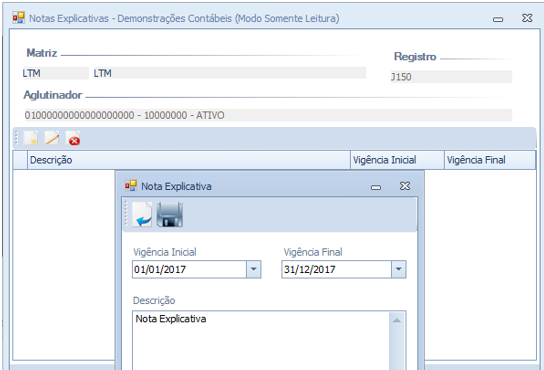The image size is (544, 370).
Task: Click the new note icon in main toolbar
Action: click(x=31, y=138)
